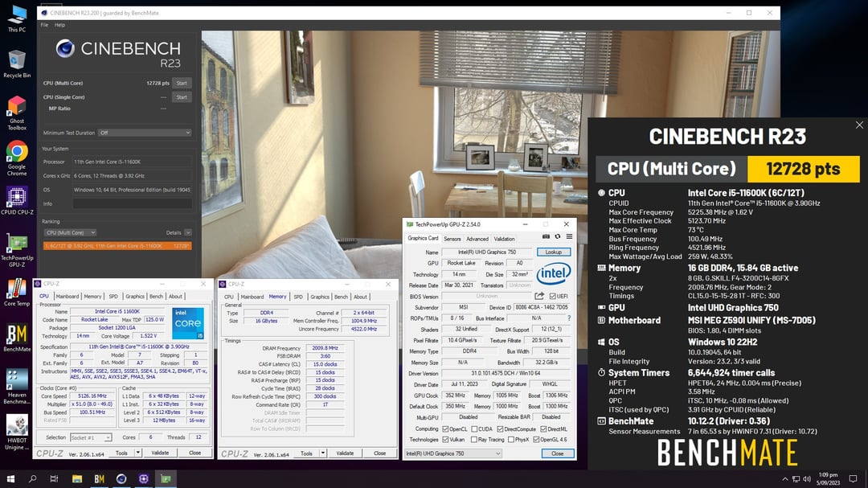Switch to Advanced tab in GPU-Z
Viewport: 868px width, 488px height.
click(x=477, y=239)
